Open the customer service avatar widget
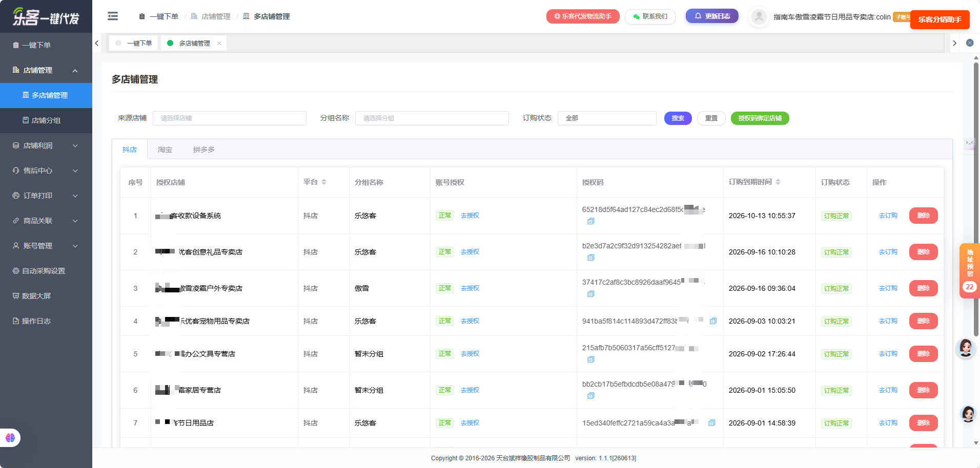The height and width of the screenshot is (468, 980). pos(966,348)
